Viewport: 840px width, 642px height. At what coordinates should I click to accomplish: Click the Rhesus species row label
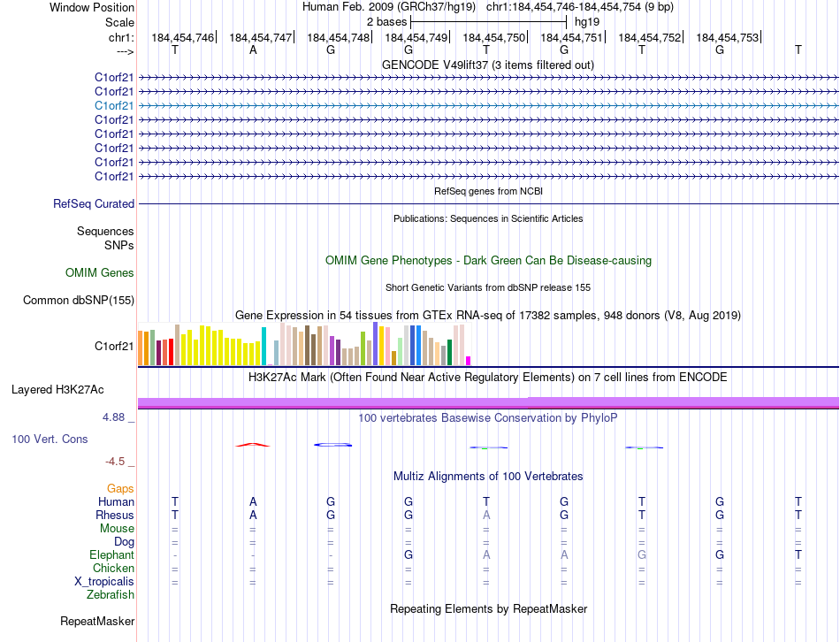click(x=115, y=515)
